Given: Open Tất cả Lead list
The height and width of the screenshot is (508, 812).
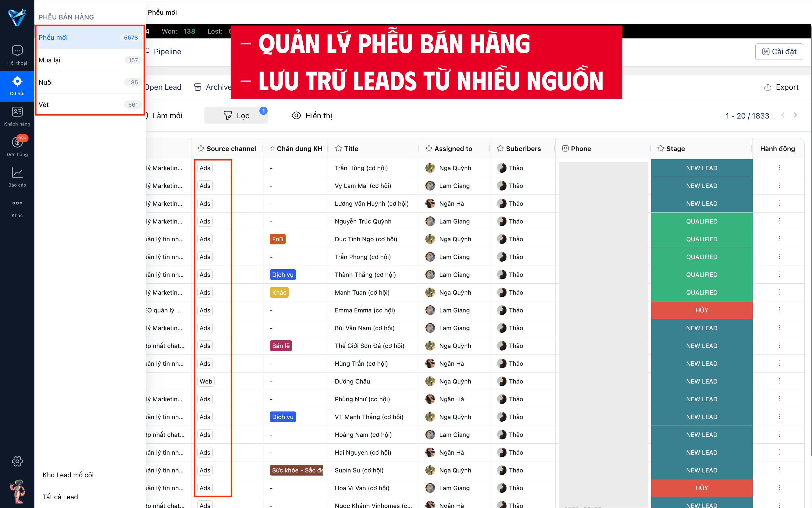Looking at the screenshot, I should coord(60,497).
